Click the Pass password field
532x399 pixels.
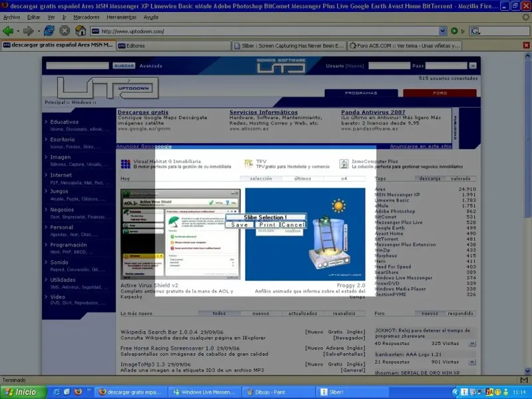pyautogui.click(x=446, y=66)
